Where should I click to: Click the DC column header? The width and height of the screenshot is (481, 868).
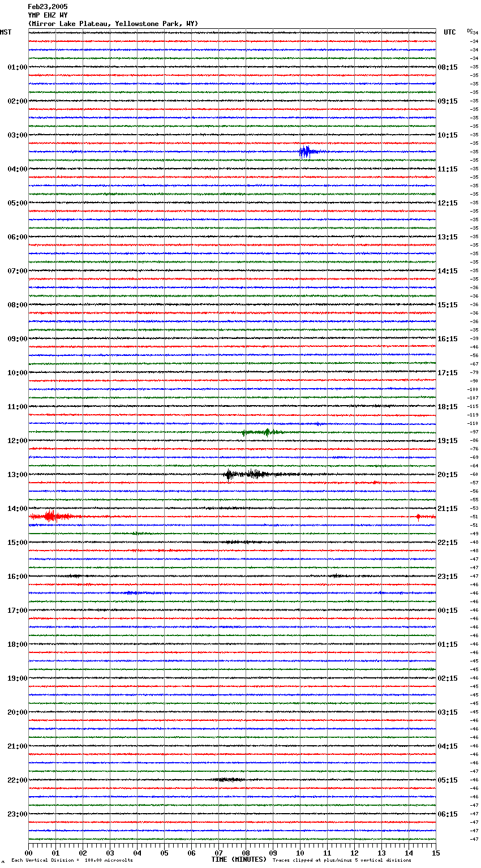click(x=470, y=31)
